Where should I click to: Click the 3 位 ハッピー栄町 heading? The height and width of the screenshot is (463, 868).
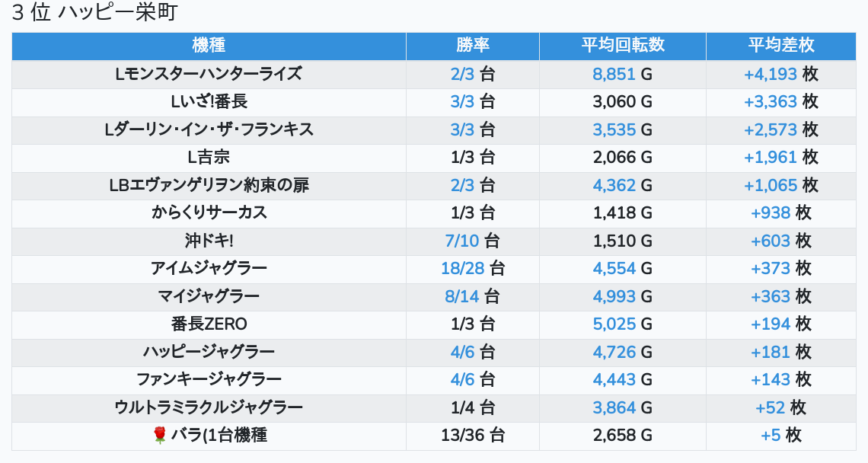tap(94, 12)
